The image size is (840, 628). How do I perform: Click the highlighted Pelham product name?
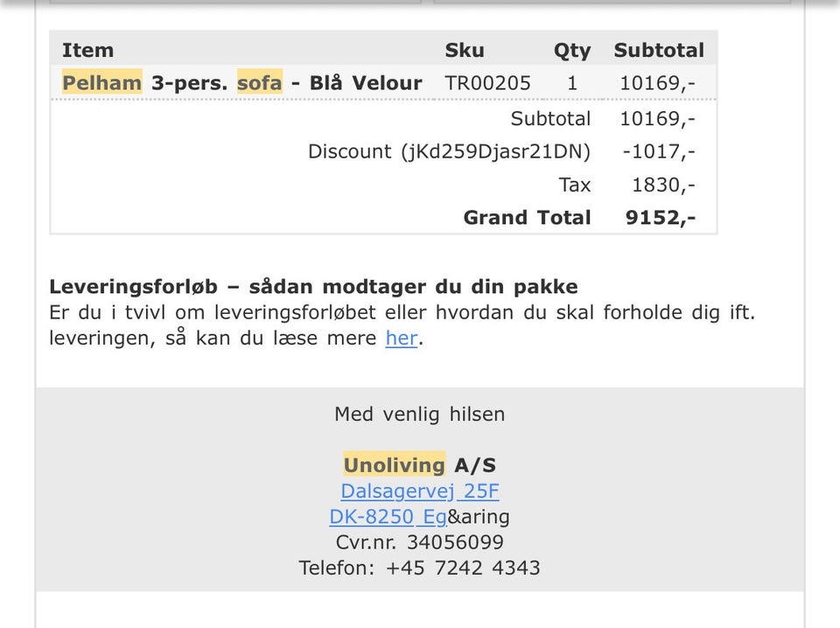tap(101, 83)
